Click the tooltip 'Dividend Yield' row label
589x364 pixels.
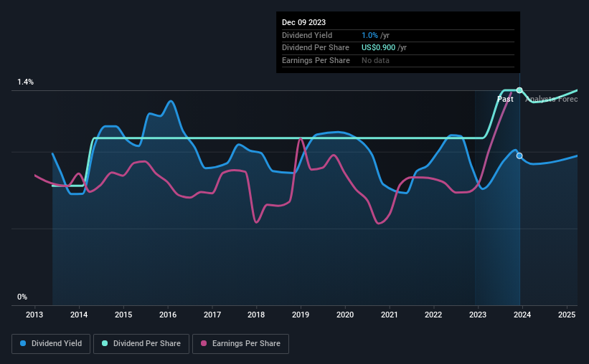307,35
